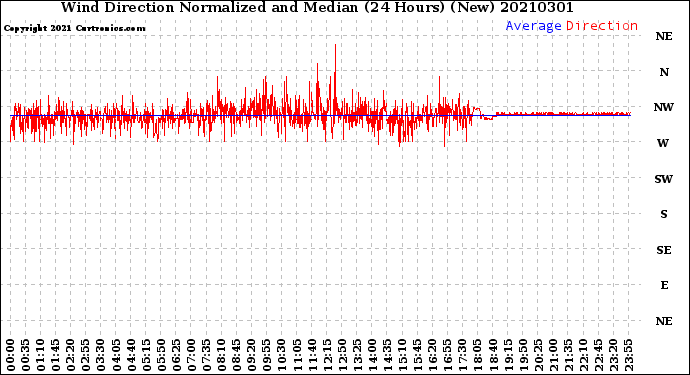Viewport: 690px width, 375px height.
Task: Click the 13:25 time label
Action: (x=357, y=355)
